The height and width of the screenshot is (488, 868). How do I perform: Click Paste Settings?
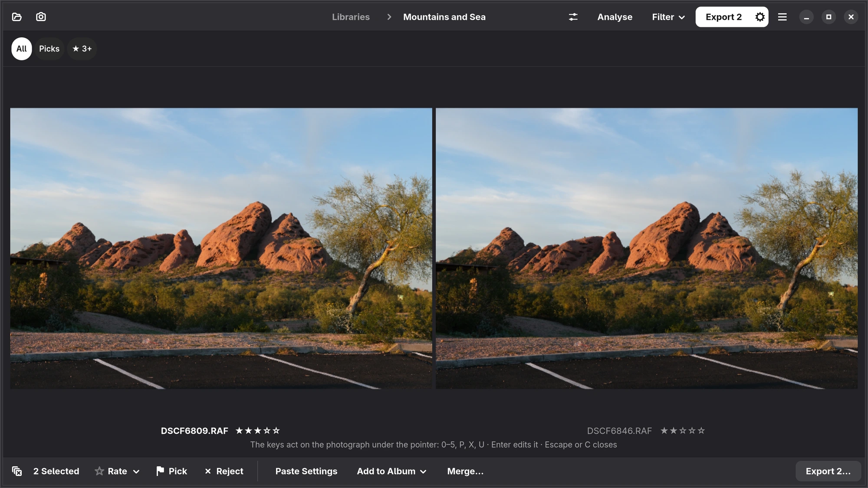(x=306, y=471)
